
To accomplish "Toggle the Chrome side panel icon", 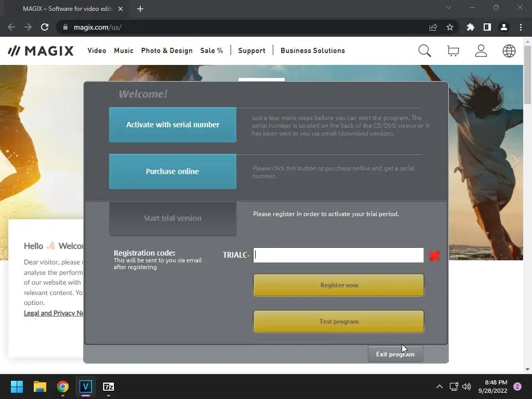I will pos(487,27).
